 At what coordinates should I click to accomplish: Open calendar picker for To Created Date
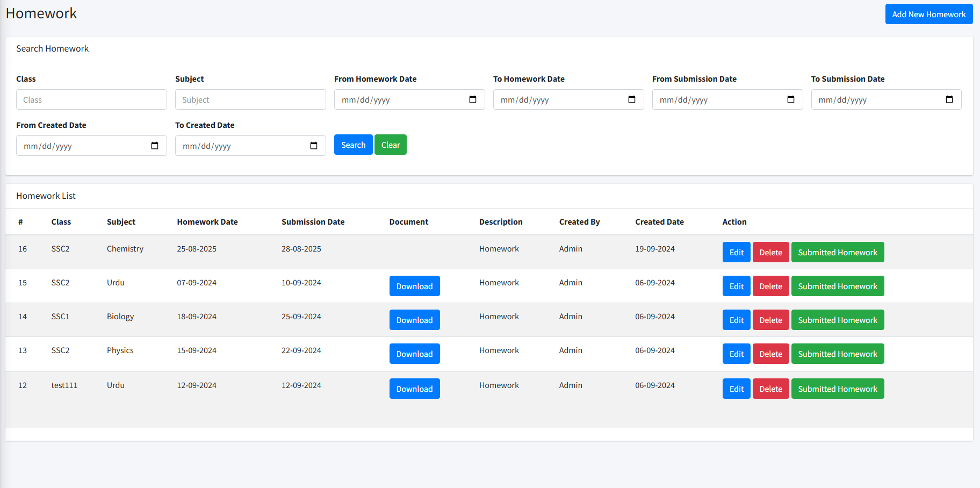[314, 146]
